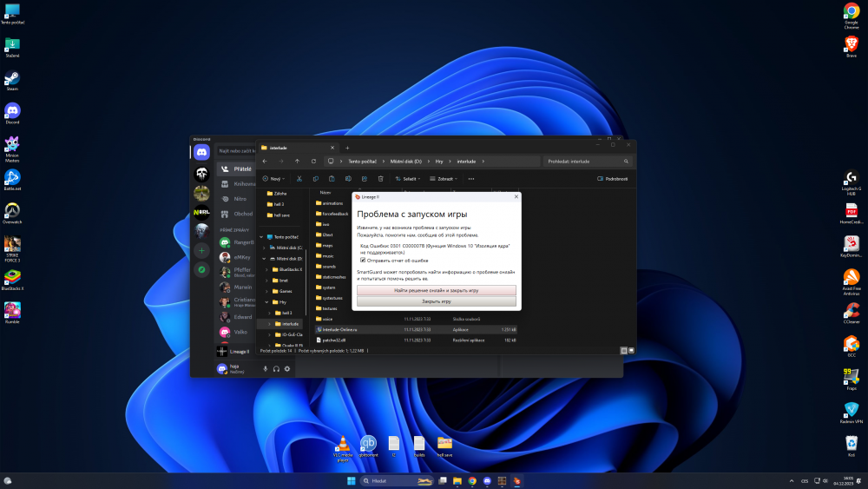The image size is (868, 489).
Task: Cut the selected file in File Explorer toolbar
Action: (x=299, y=179)
